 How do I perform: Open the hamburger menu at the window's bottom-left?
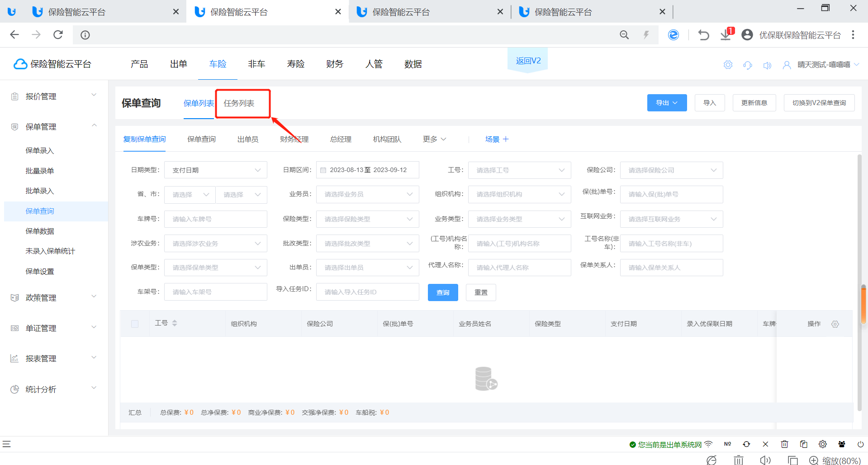coord(6,444)
